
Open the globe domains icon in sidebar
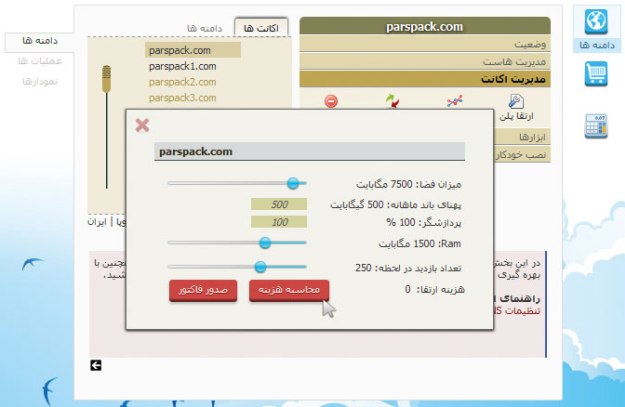[596, 22]
